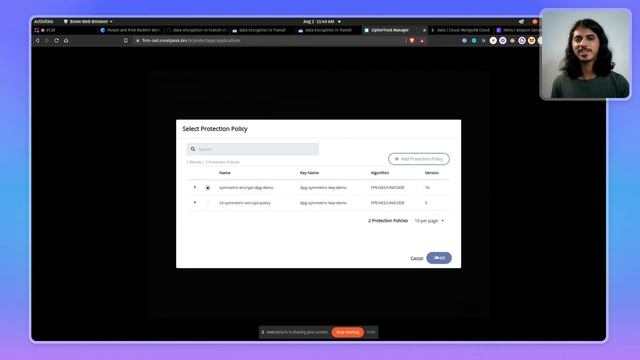The image size is (640, 360).
Task: Click the yellow face extension icon
Action: pos(531,40)
